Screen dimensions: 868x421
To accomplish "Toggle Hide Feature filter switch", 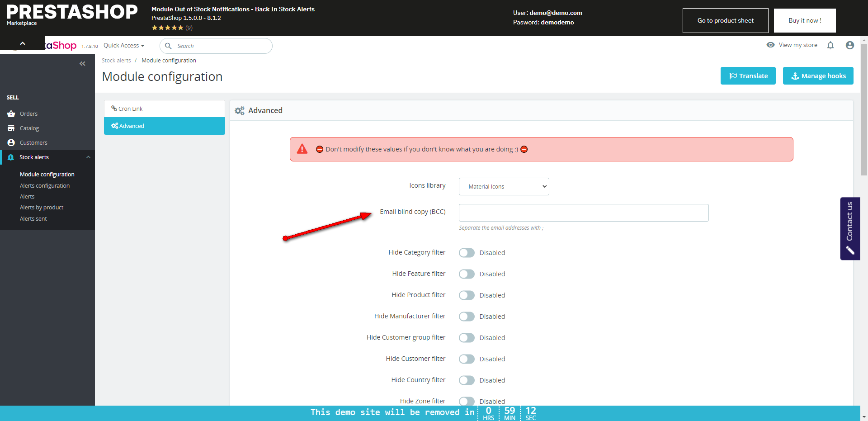I will [467, 274].
